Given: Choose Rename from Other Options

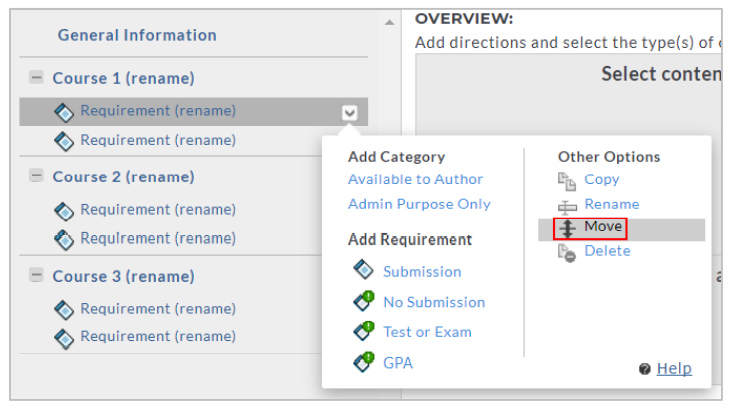Looking at the screenshot, I should click(612, 204).
